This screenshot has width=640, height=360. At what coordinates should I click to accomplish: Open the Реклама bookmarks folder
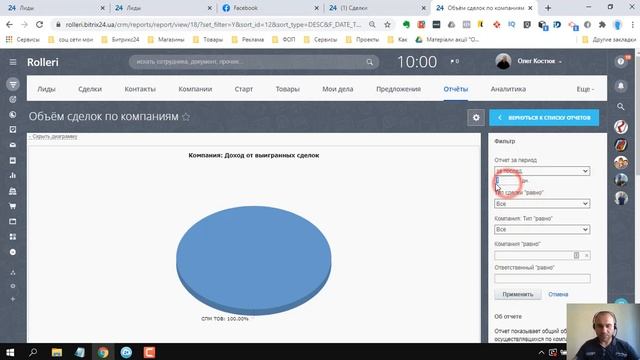coord(248,40)
